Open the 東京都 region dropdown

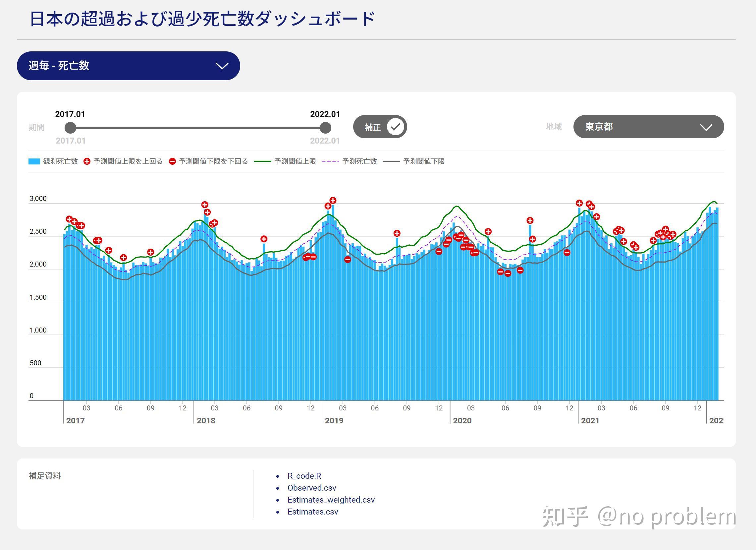tap(648, 127)
